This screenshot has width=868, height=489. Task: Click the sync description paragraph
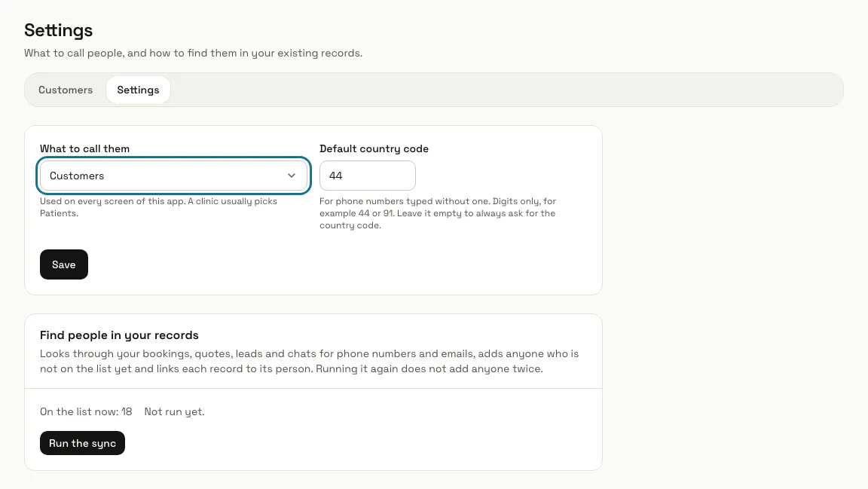pyautogui.click(x=309, y=361)
